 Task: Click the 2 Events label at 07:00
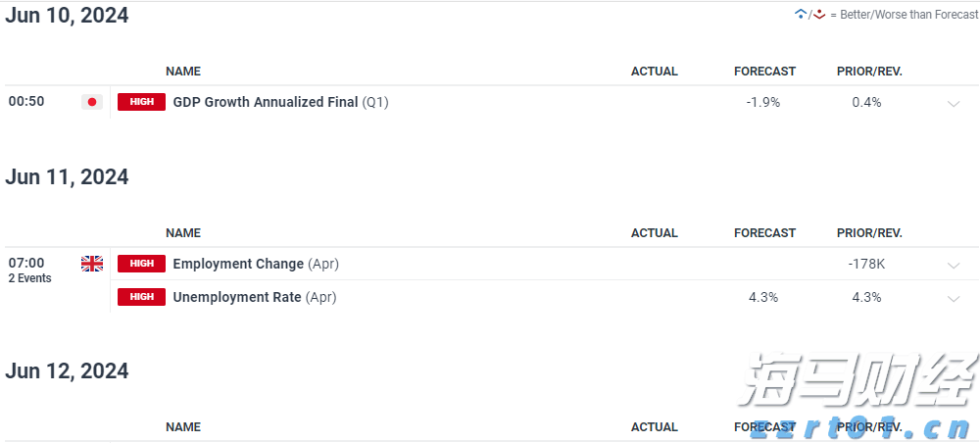pos(30,278)
